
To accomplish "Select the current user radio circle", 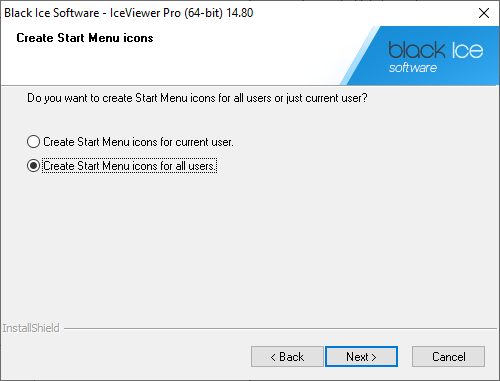I will pyautogui.click(x=33, y=142).
